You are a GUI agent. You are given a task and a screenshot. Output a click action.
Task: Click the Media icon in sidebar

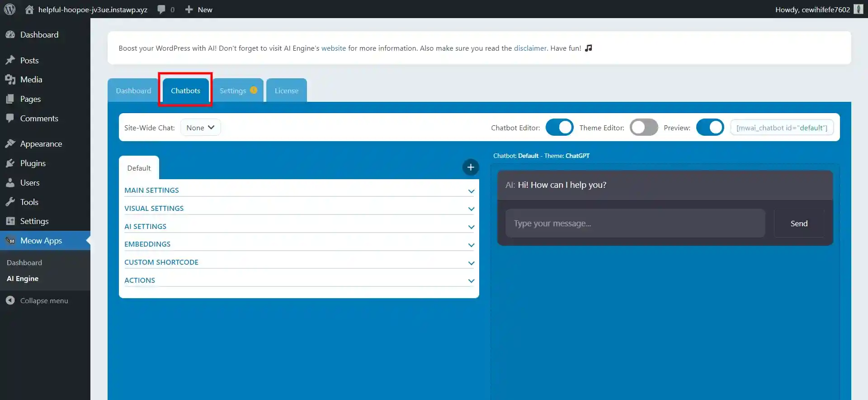click(x=10, y=80)
